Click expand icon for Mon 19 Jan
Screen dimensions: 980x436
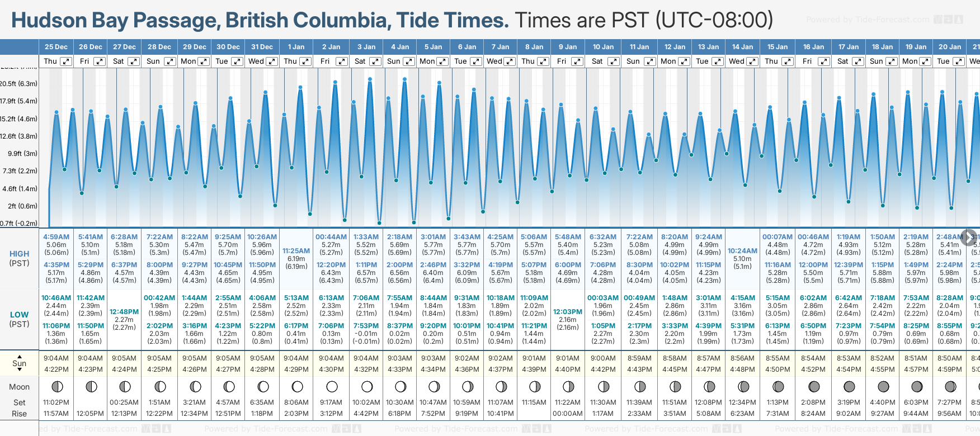[x=925, y=61]
